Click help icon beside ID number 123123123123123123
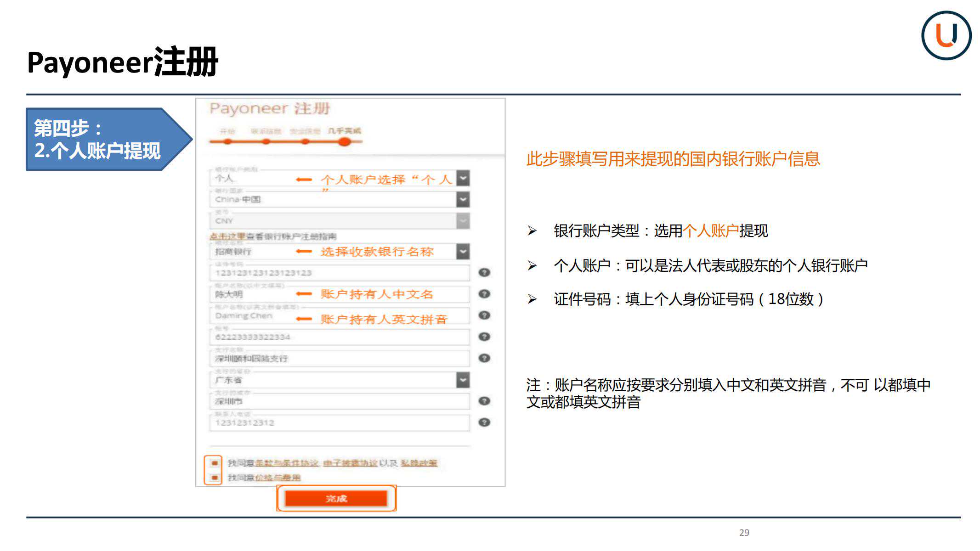980x551 pixels. coord(484,272)
